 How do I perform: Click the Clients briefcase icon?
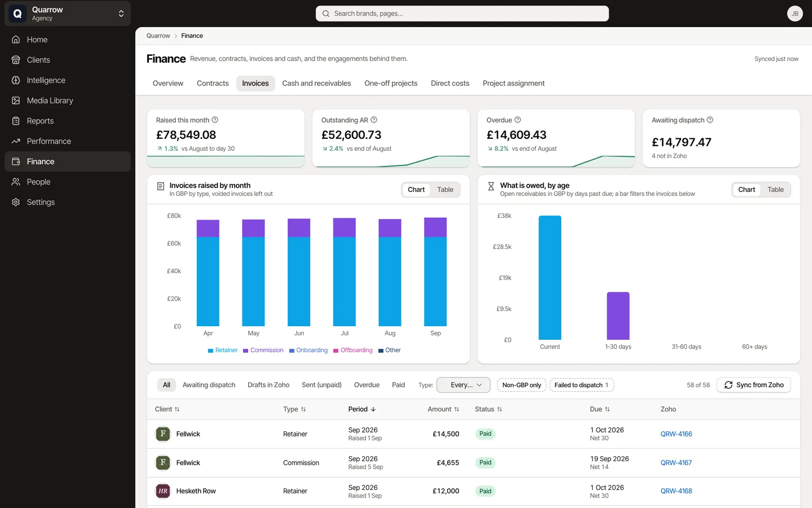pos(16,60)
